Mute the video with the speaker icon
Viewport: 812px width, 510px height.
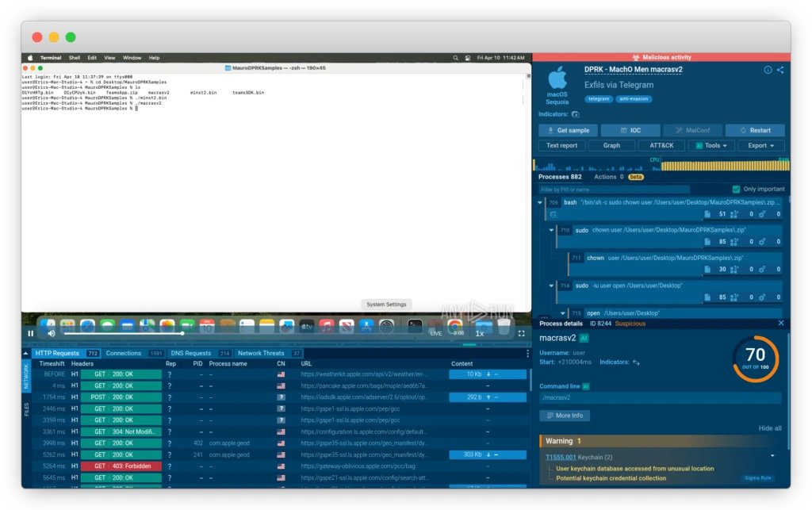tap(52, 333)
